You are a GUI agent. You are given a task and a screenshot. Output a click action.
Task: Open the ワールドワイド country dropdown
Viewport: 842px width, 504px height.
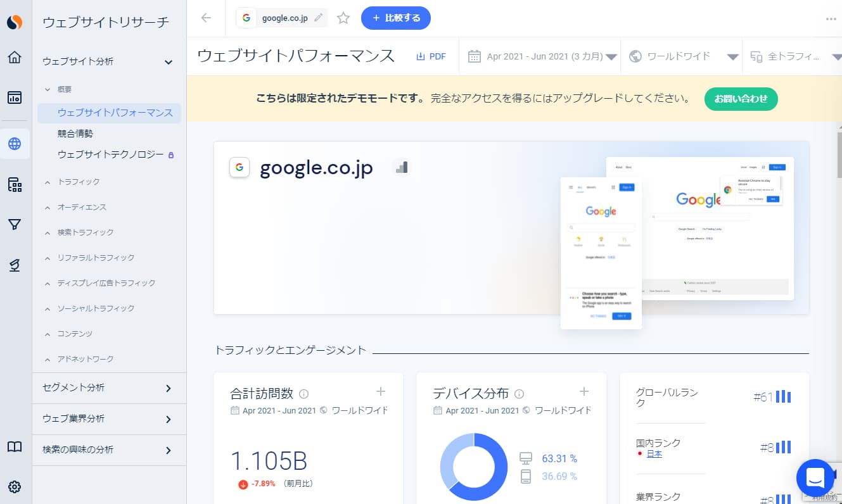[682, 56]
